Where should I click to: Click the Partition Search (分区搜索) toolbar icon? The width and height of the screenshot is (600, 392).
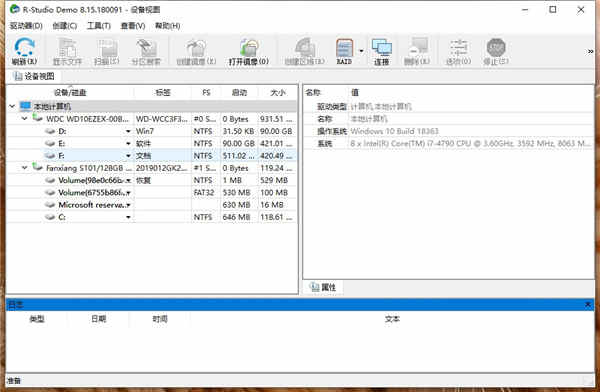coord(146,47)
